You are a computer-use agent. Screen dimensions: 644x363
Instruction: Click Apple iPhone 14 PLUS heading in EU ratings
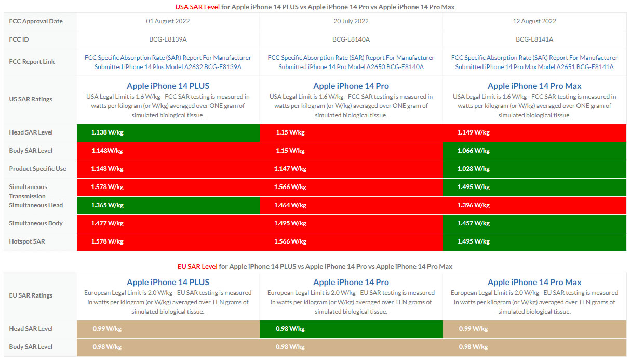pyautogui.click(x=168, y=282)
